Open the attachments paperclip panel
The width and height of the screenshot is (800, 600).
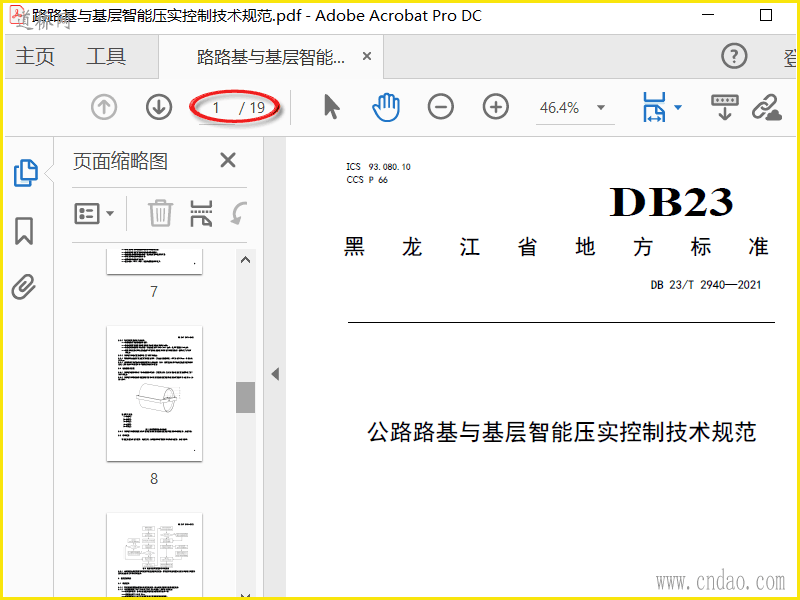point(24,287)
